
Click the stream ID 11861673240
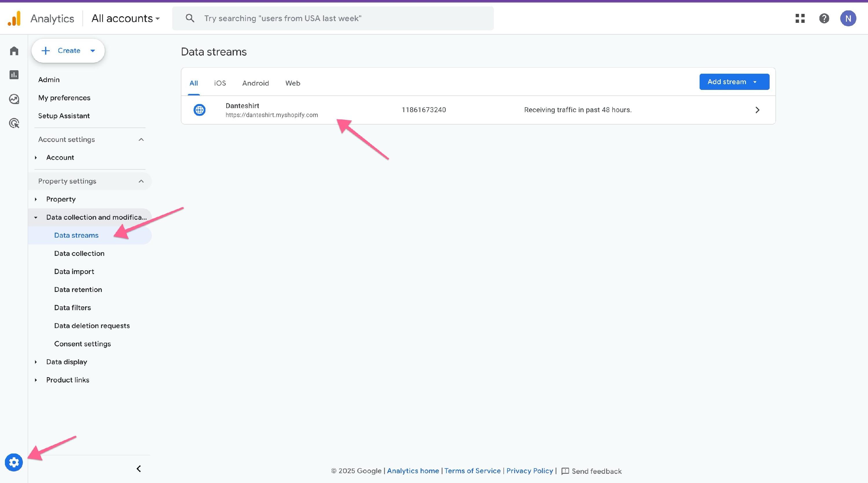[x=424, y=110]
